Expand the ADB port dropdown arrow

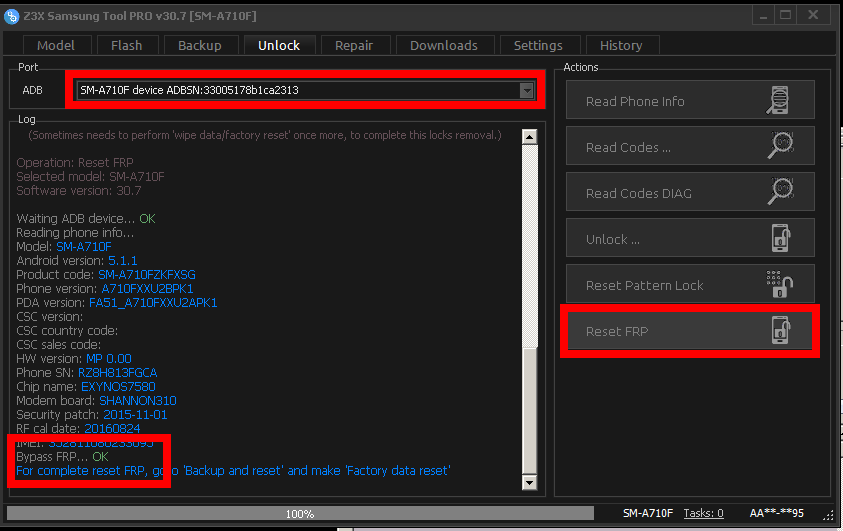click(527, 90)
